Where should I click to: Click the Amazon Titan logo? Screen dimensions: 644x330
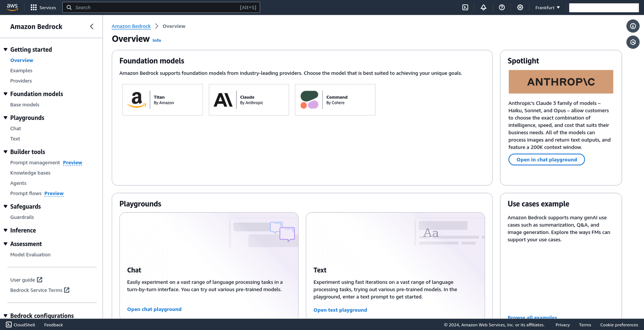(137, 100)
